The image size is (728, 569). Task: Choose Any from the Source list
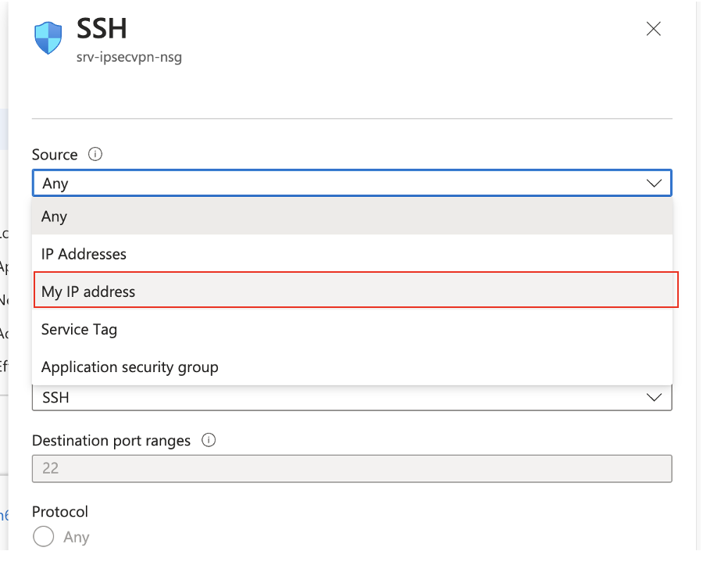(352, 217)
